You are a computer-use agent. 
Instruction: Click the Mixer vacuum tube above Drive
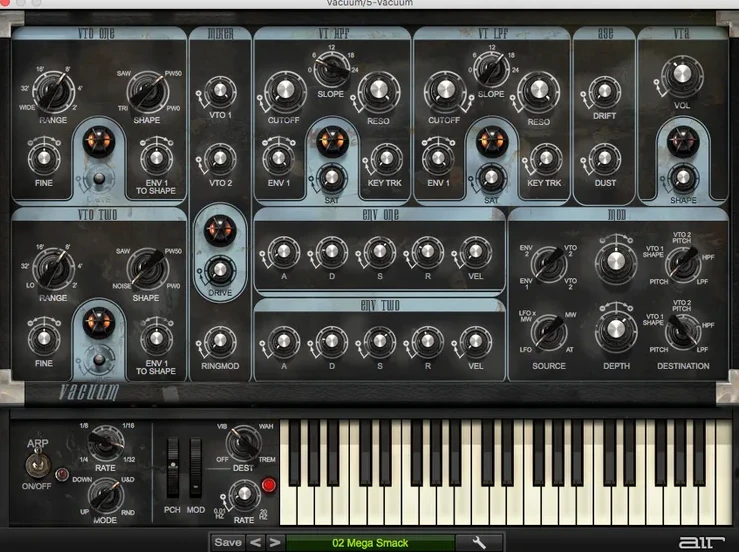point(217,231)
